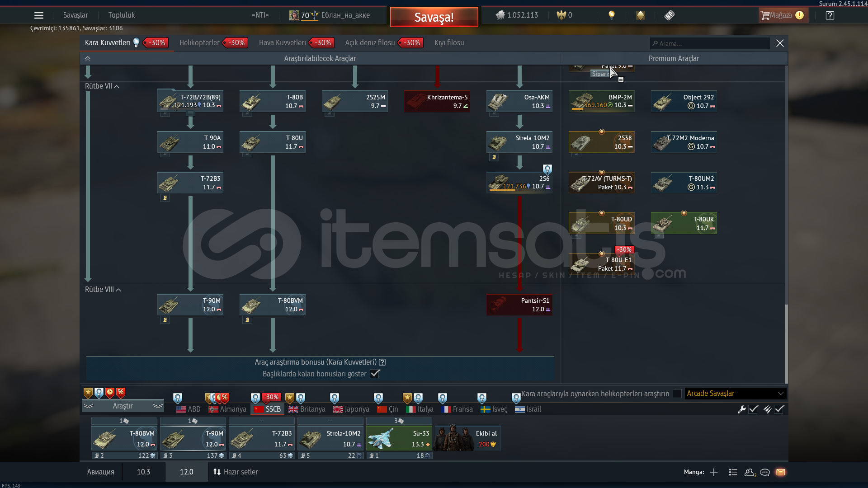Select the İsrail nation tab

[x=528, y=409]
